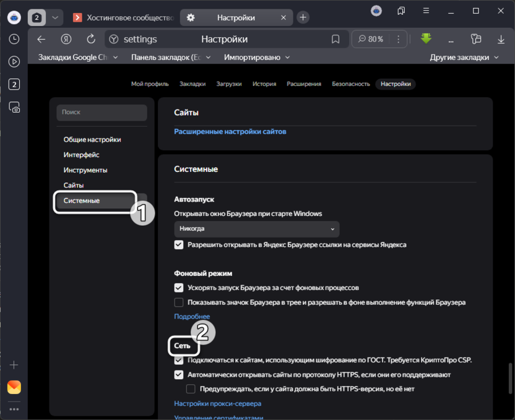The image size is (515, 420).
Task: Add a sidebar item with plus icon
Action: coord(14,365)
